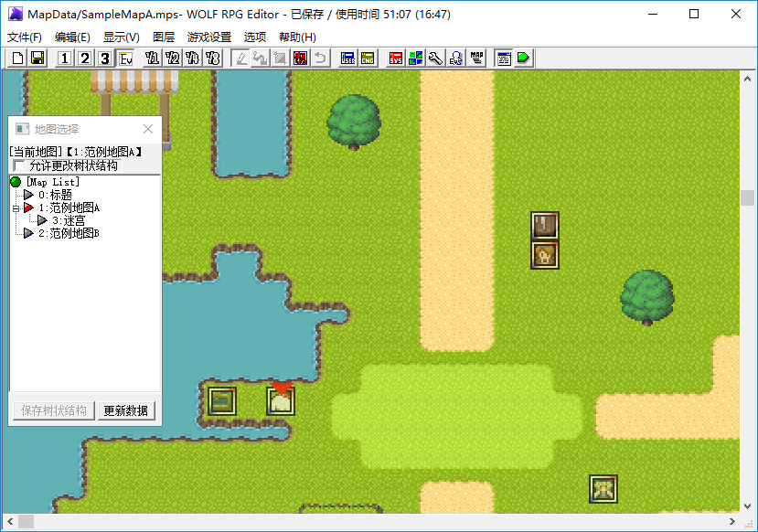
Task: Click the vertical scrollbar down arrow
Action: [x=747, y=505]
